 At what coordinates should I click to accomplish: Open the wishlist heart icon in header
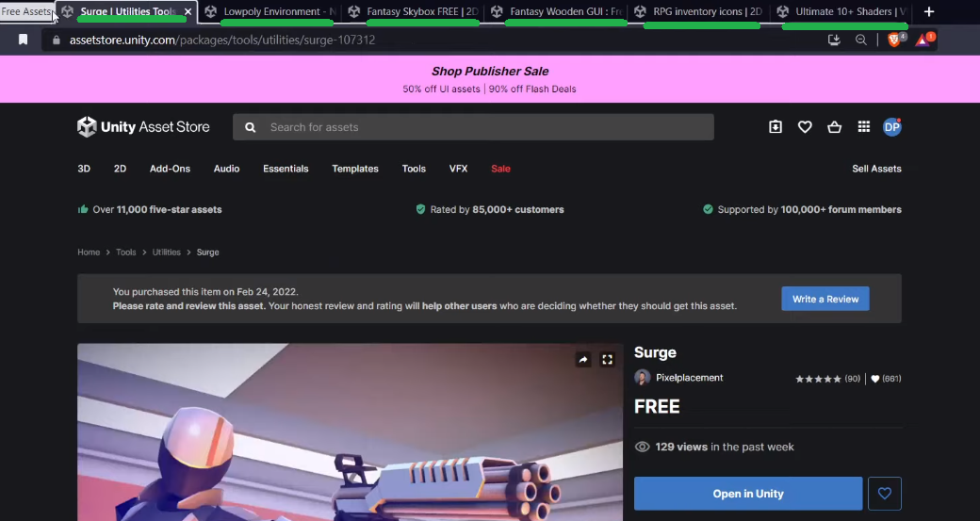coord(805,127)
